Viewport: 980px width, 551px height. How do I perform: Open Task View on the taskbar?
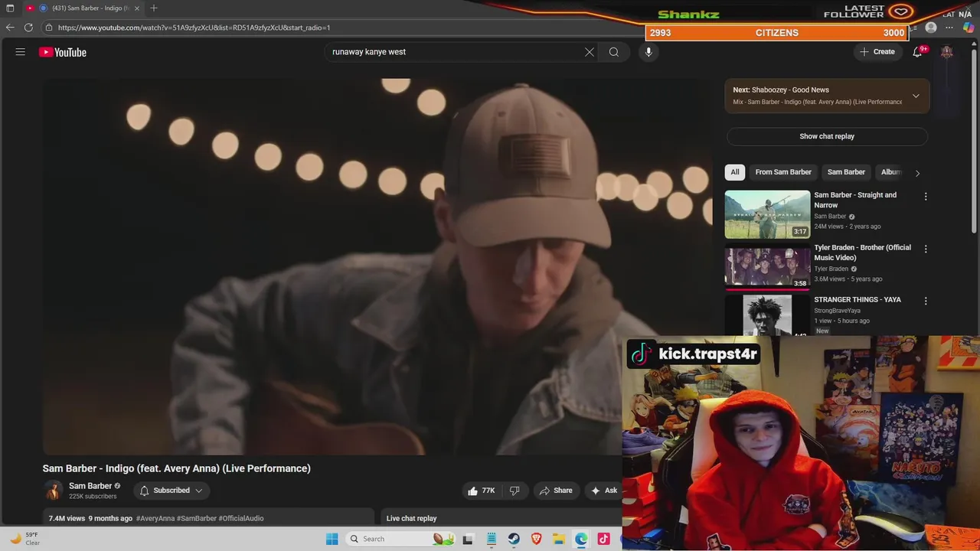pos(468,539)
